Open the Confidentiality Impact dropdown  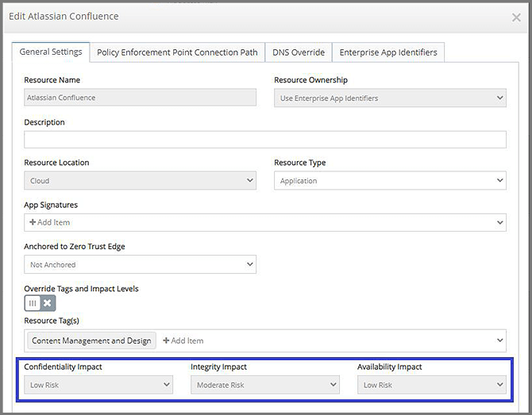point(98,385)
